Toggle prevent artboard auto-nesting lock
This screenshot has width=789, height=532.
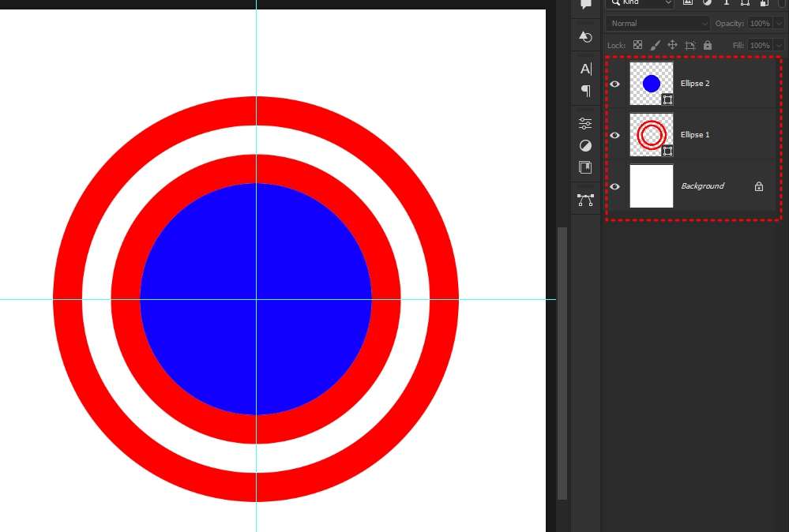tap(689, 45)
